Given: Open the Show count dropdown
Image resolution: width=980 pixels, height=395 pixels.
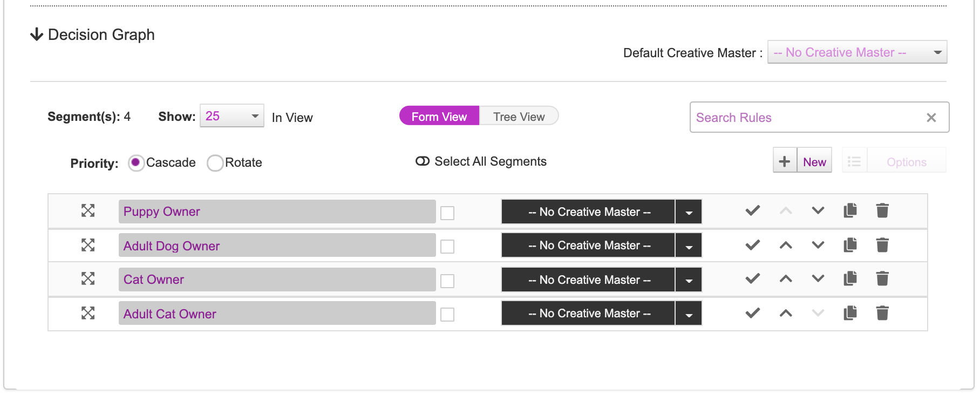Looking at the screenshot, I should point(232,116).
